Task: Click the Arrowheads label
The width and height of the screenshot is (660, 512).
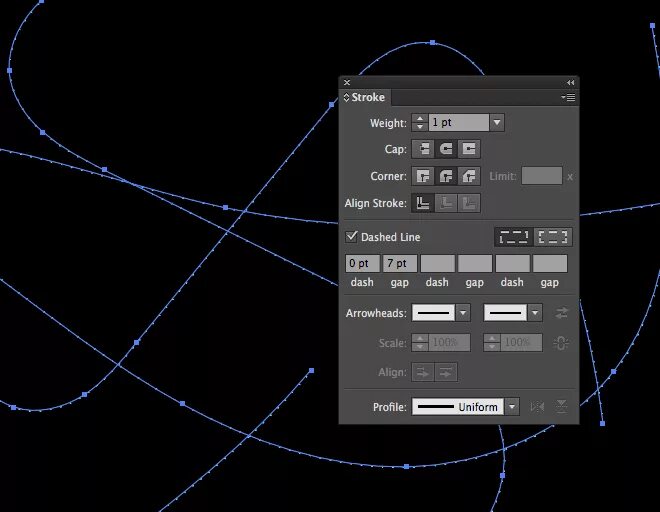Action: tap(376, 313)
